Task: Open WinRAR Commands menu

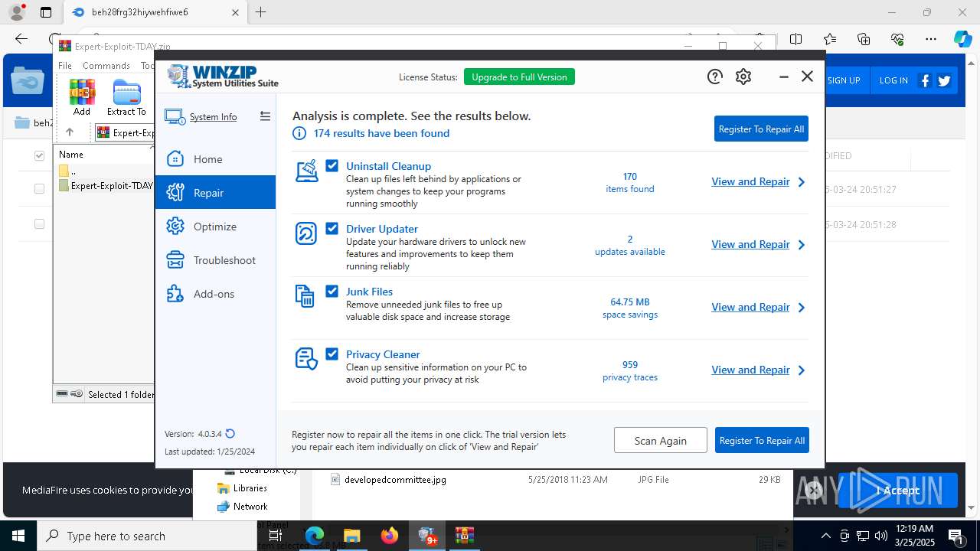Action: pos(106,66)
